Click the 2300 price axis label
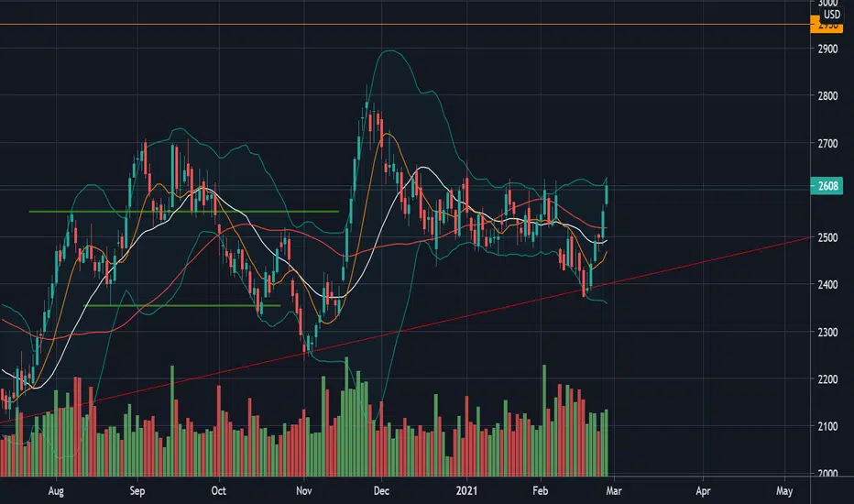The image size is (854, 504). (827, 333)
